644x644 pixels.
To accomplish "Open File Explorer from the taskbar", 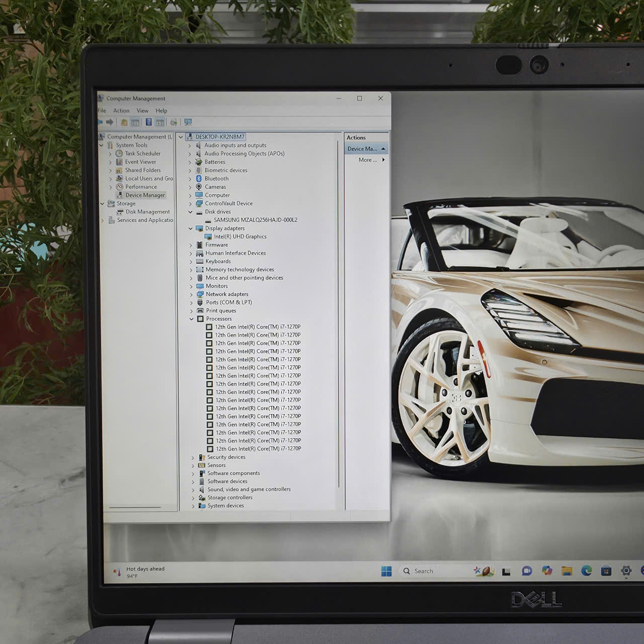I will (x=567, y=571).
